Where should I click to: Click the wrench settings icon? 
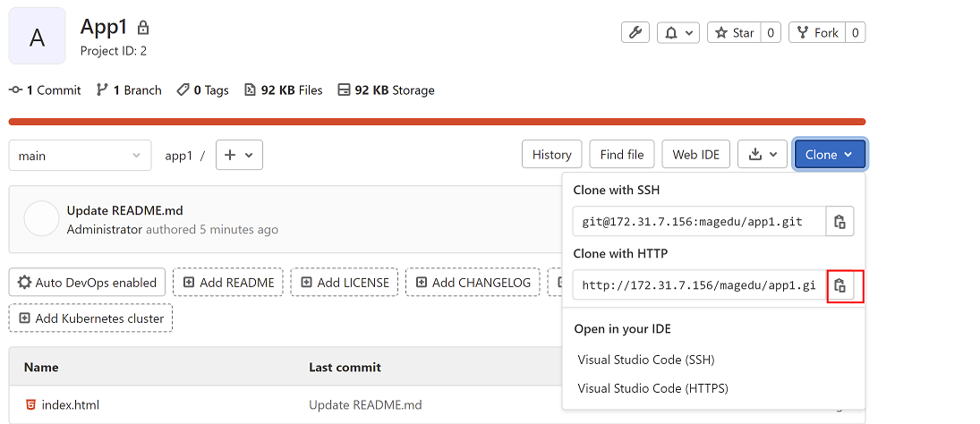pos(635,32)
